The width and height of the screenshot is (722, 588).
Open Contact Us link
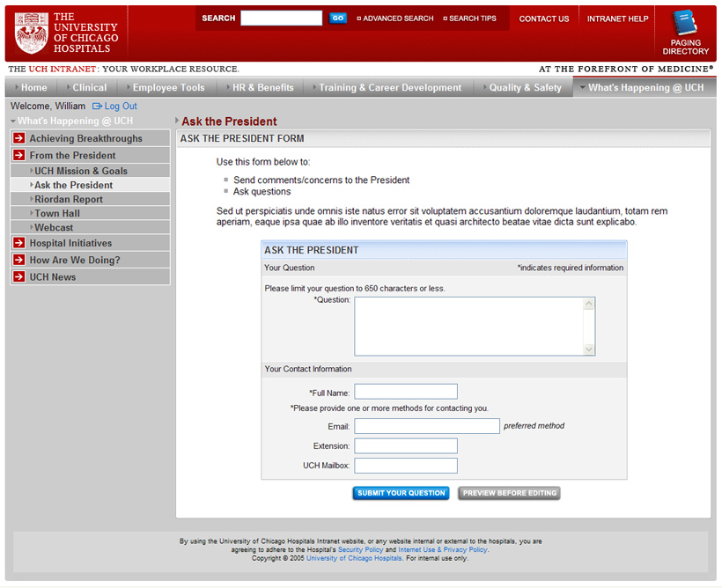tap(544, 18)
